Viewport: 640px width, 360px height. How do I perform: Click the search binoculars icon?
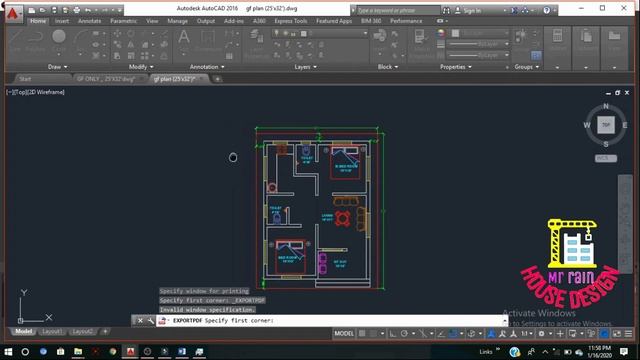(x=446, y=11)
